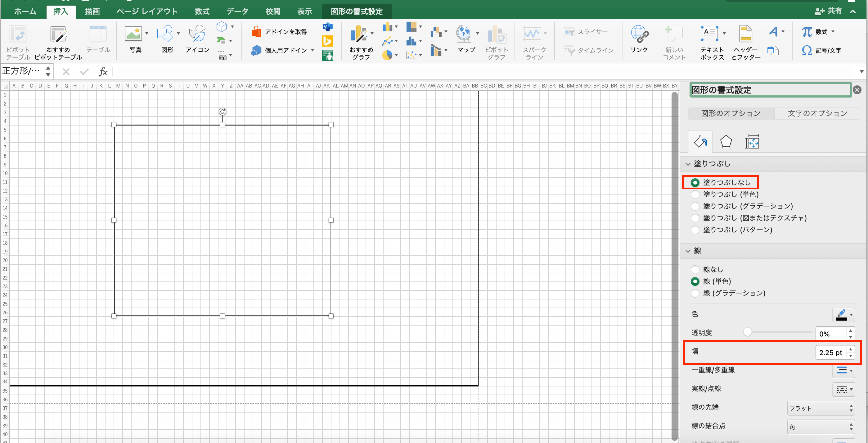Screen dimensions: 868x443
Task: Insert a Text Box (テキストボックス)
Action: [x=712, y=43]
